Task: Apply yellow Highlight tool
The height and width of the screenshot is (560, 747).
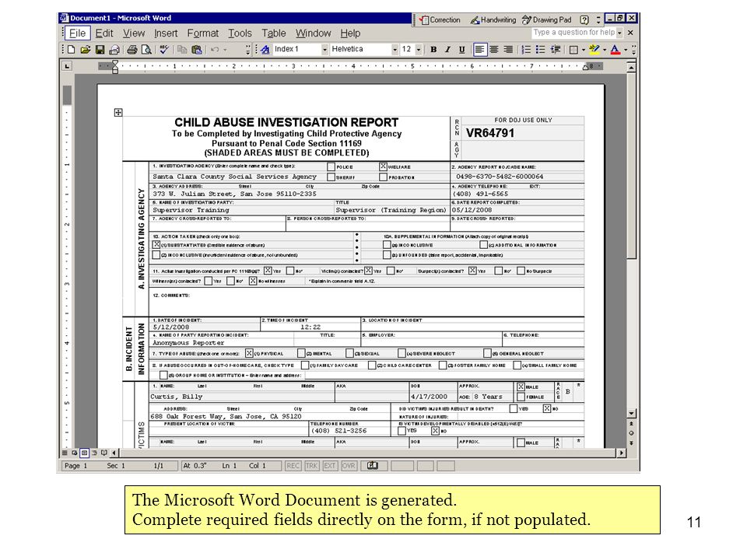Action: click(594, 50)
